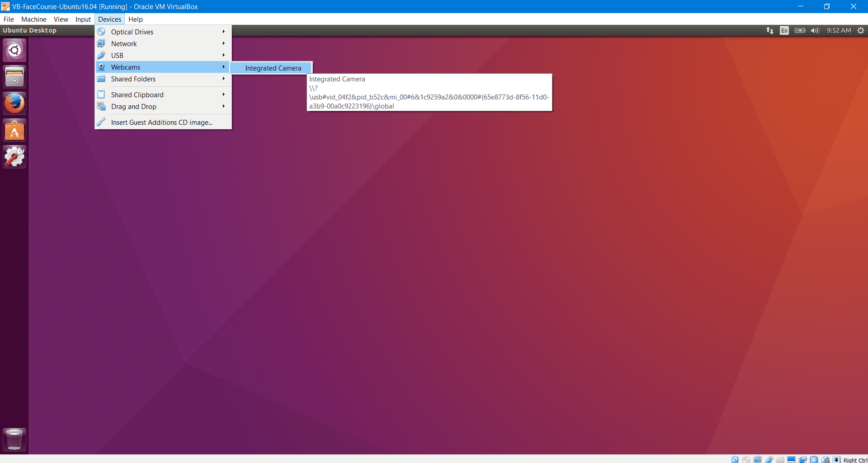Screen dimensions: 868x463
Task: Expand Webcams submenu arrow
Action: (223, 67)
